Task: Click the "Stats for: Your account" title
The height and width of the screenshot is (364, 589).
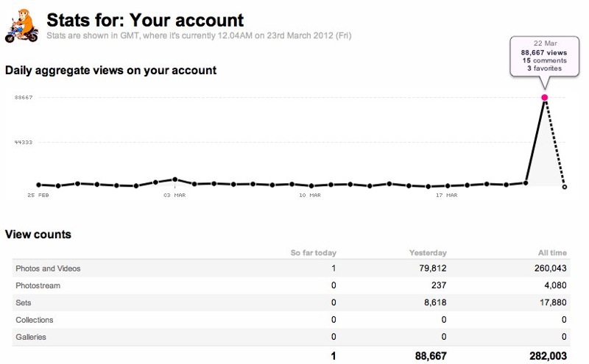Action: pos(145,19)
